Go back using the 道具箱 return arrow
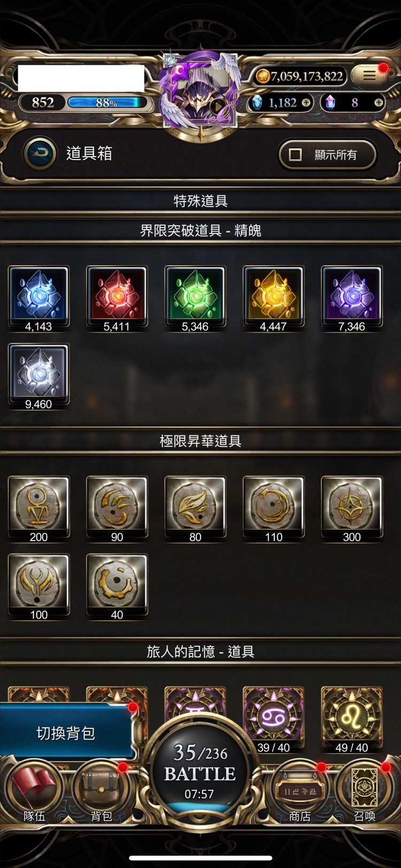 [40, 154]
